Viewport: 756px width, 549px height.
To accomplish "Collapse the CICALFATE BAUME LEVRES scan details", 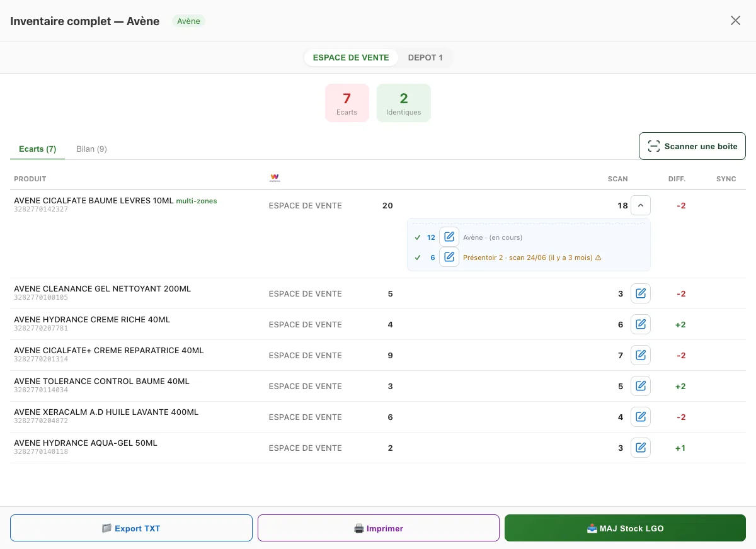I will [x=641, y=205].
